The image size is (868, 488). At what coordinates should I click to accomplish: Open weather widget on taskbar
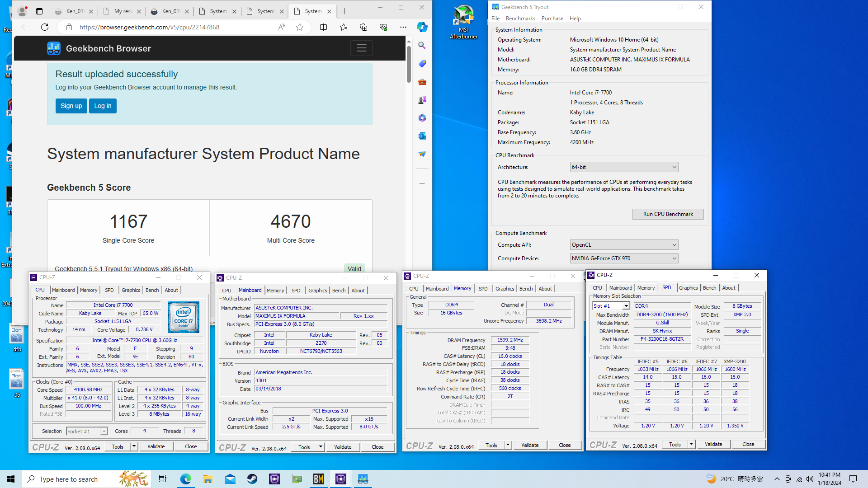tap(734, 479)
